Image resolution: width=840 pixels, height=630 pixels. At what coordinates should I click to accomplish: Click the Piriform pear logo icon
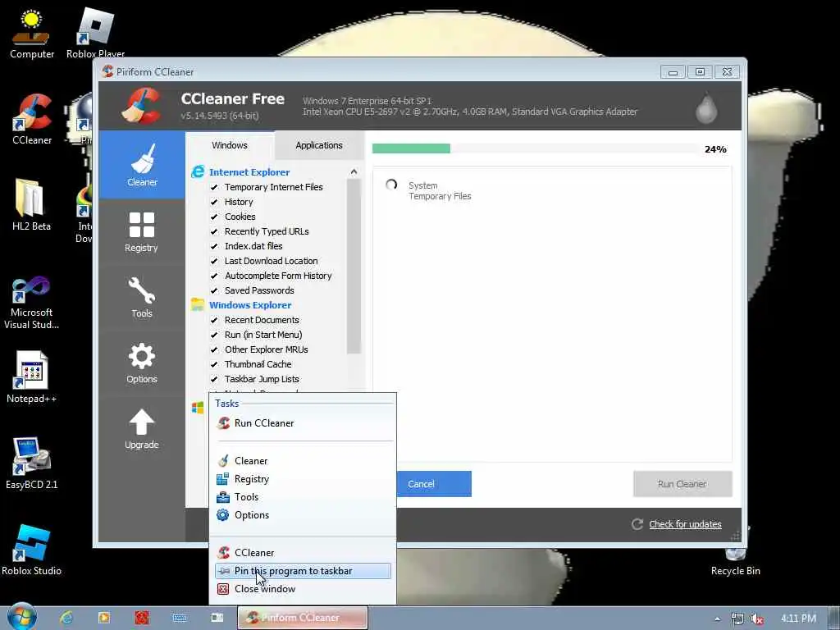pyautogui.click(x=706, y=107)
